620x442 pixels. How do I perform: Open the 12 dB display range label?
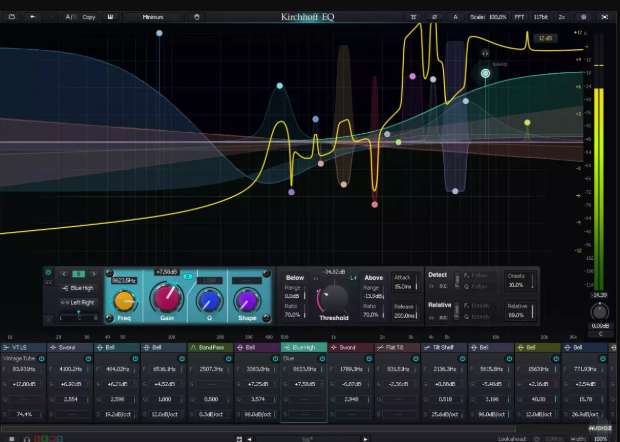click(x=545, y=38)
